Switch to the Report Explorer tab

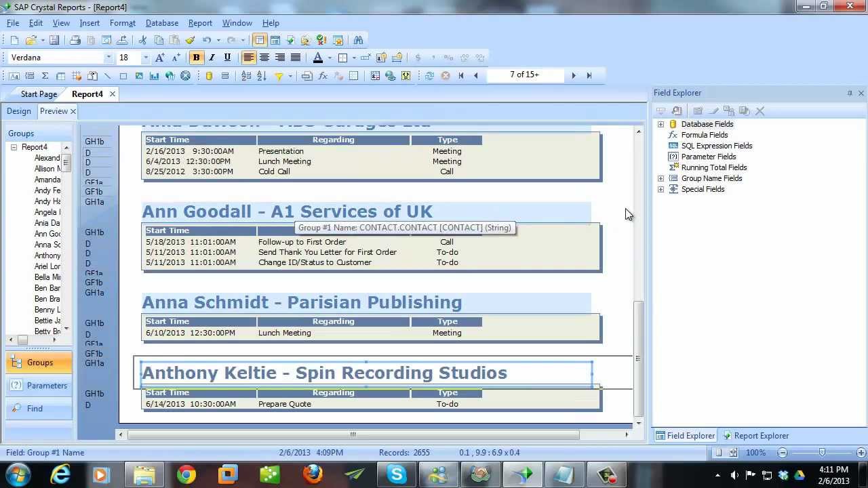point(755,436)
